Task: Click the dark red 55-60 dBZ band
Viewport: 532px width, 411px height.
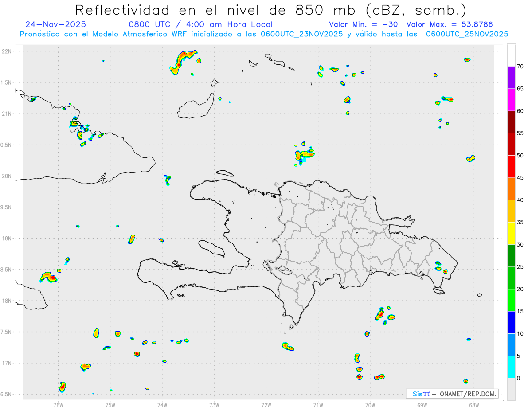Action: (x=511, y=122)
